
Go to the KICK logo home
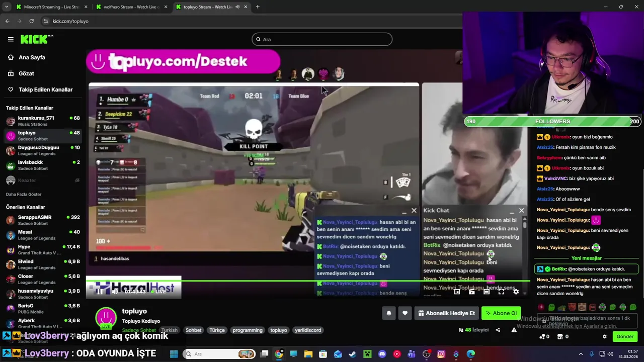[36, 39]
